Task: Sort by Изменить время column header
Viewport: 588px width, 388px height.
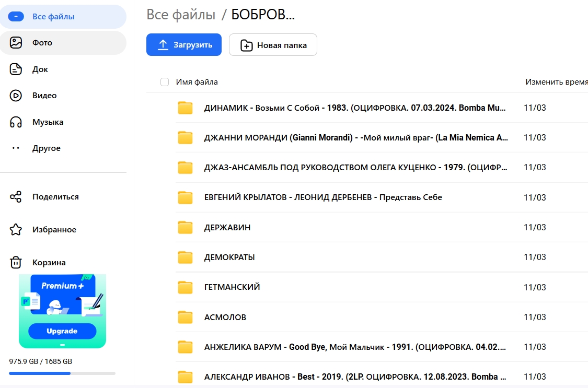Action: click(557, 82)
